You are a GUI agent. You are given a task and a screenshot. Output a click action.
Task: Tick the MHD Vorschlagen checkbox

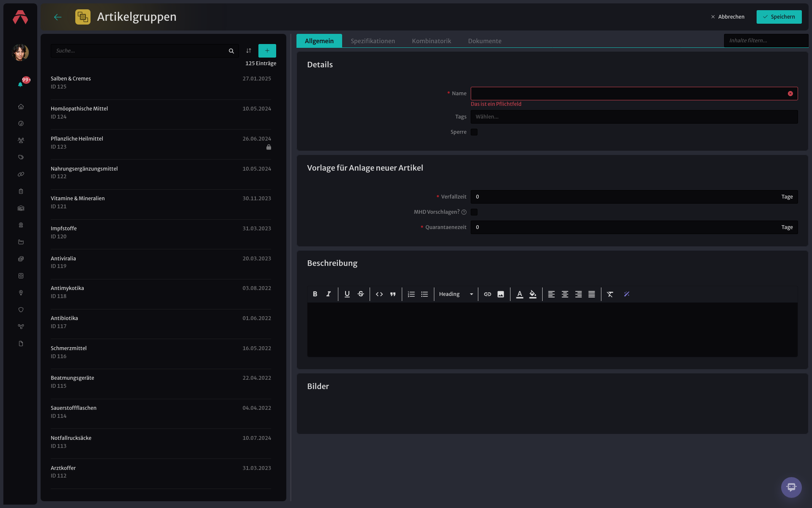pyautogui.click(x=474, y=212)
